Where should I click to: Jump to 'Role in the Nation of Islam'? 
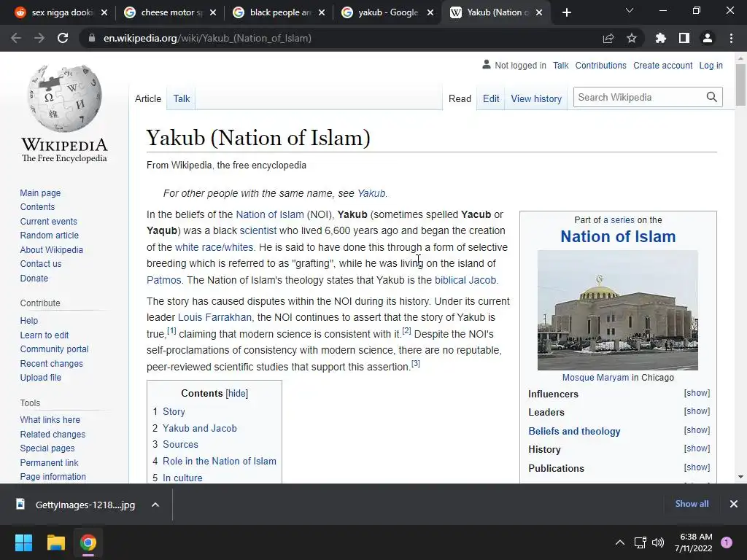click(x=220, y=461)
